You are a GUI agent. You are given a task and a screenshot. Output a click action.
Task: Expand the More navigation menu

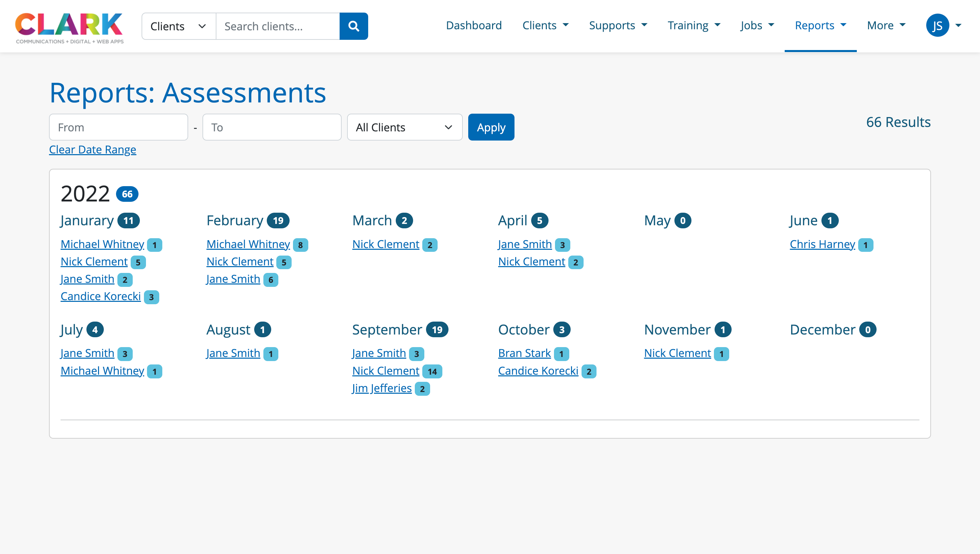[x=886, y=26]
